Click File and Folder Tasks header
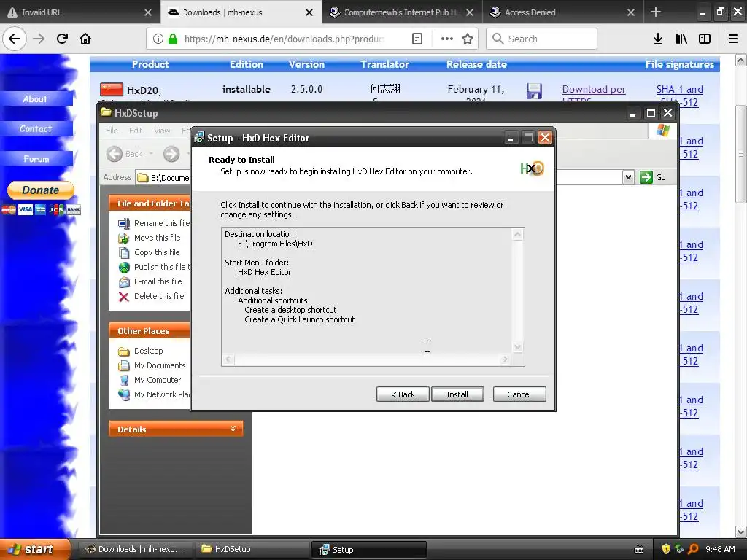 [149, 203]
